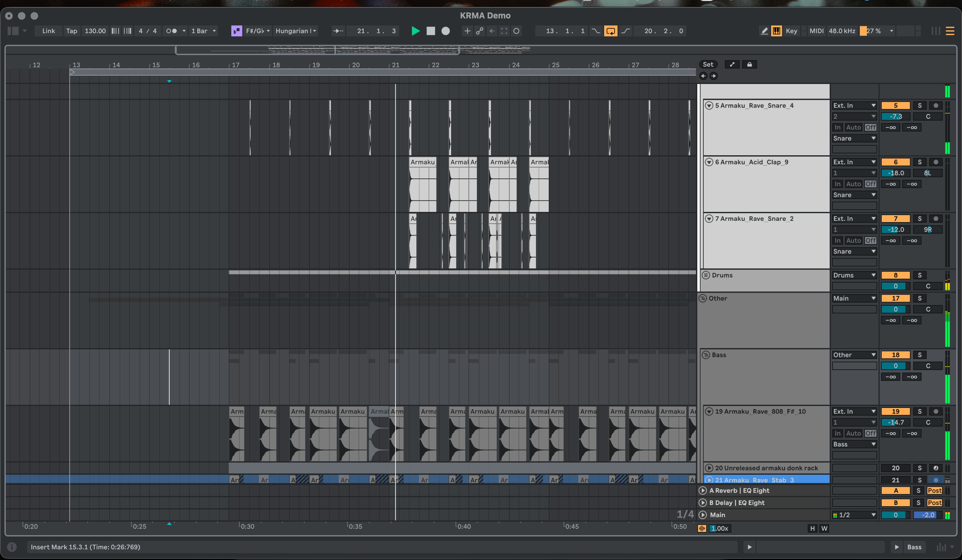Enable Draw Mode pencil icon
This screenshot has height=560, width=962.
pyautogui.click(x=764, y=31)
